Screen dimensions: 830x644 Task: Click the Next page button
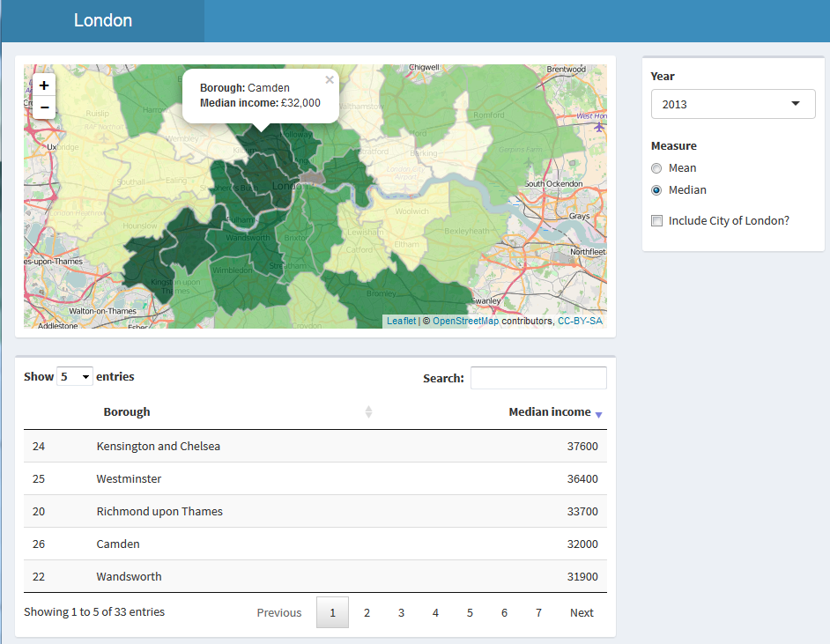click(x=582, y=613)
